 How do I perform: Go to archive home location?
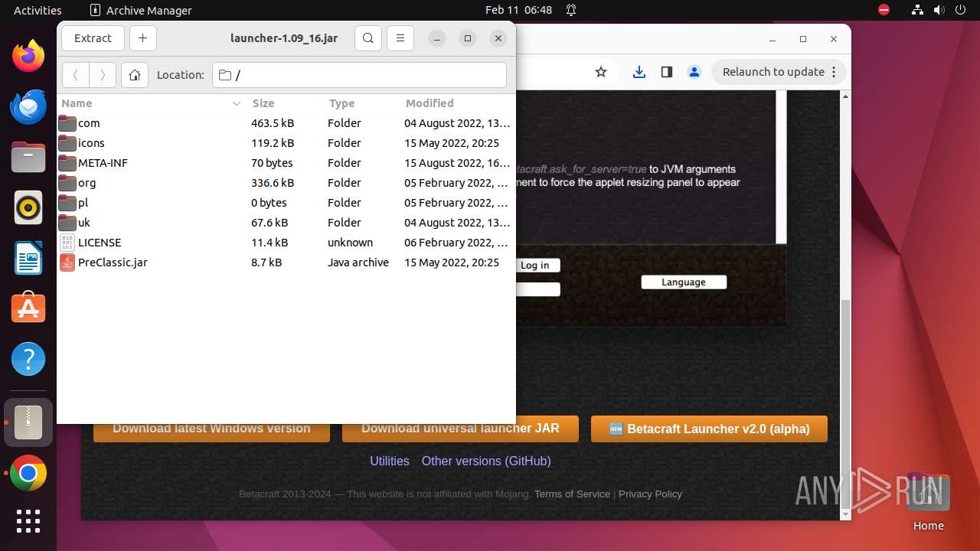click(x=135, y=75)
